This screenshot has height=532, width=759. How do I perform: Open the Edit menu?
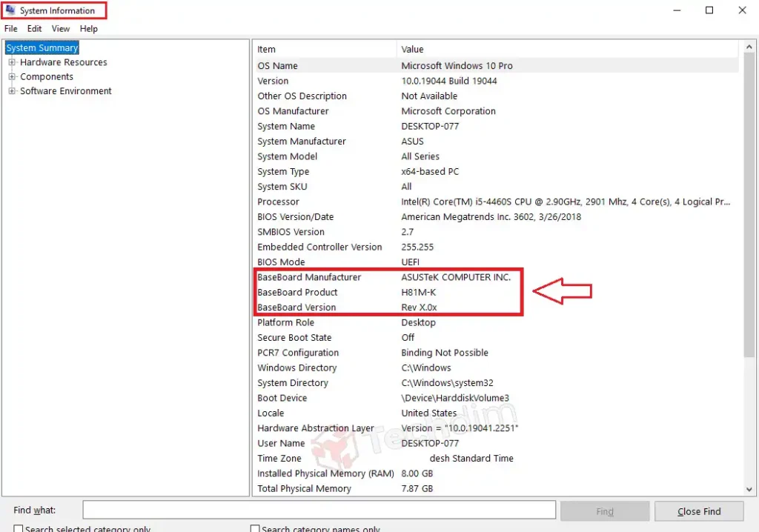coord(34,28)
